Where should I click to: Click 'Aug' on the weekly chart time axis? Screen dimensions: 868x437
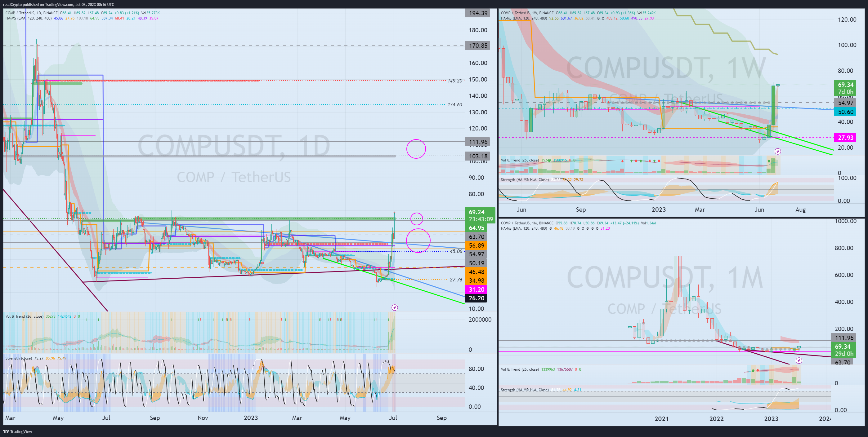tap(801, 210)
